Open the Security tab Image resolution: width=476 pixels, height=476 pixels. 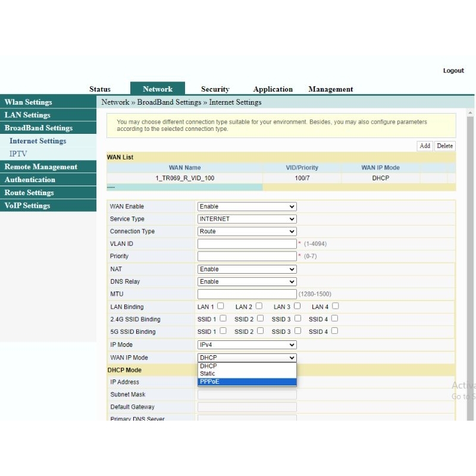215,89
